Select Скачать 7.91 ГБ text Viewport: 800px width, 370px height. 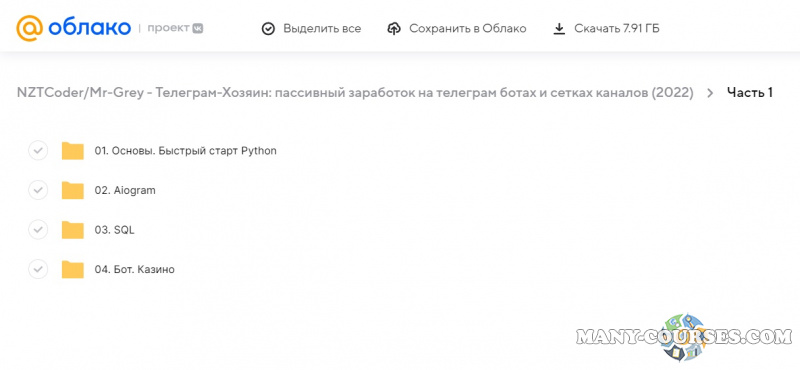click(x=616, y=29)
